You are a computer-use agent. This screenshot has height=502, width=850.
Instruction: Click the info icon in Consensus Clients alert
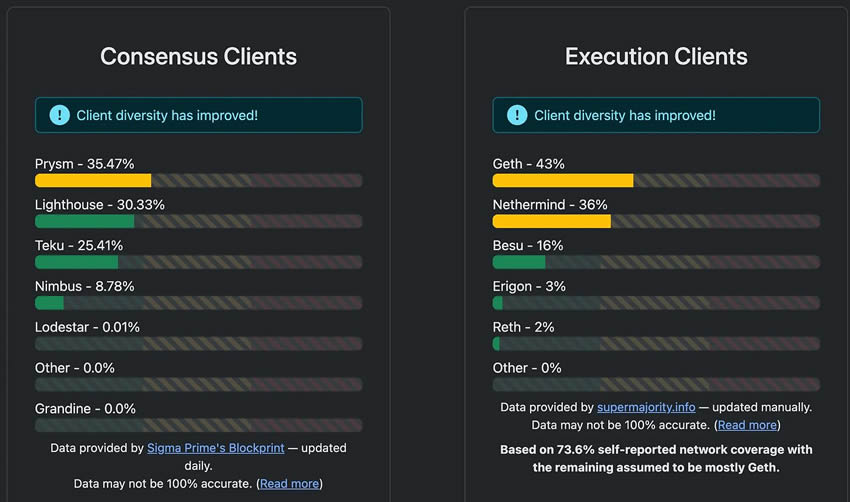pyautogui.click(x=58, y=115)
